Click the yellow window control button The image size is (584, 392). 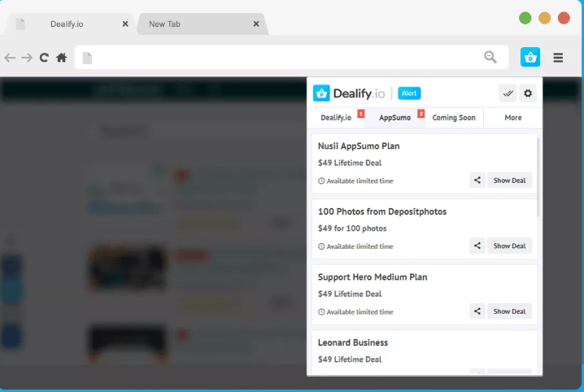pos(544,18)
